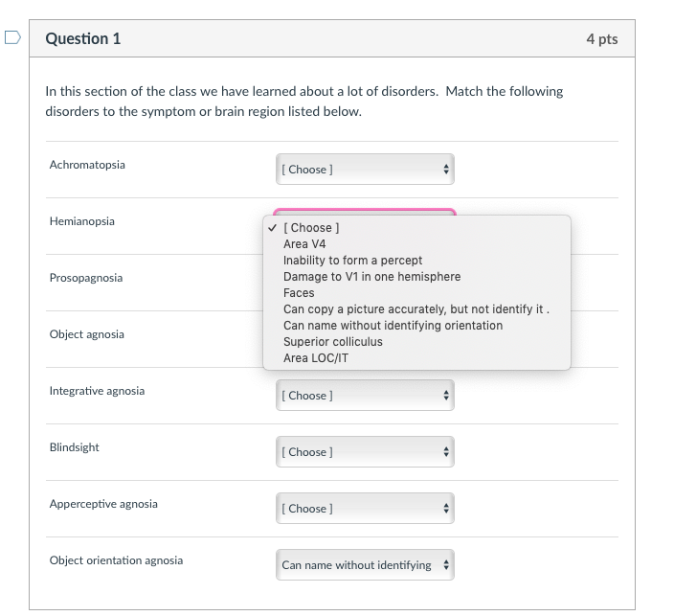The height and width of the screenshot is (616, 674).
Task: Open the Achromatopsia answer dropdown
Action: pos(365,170)
